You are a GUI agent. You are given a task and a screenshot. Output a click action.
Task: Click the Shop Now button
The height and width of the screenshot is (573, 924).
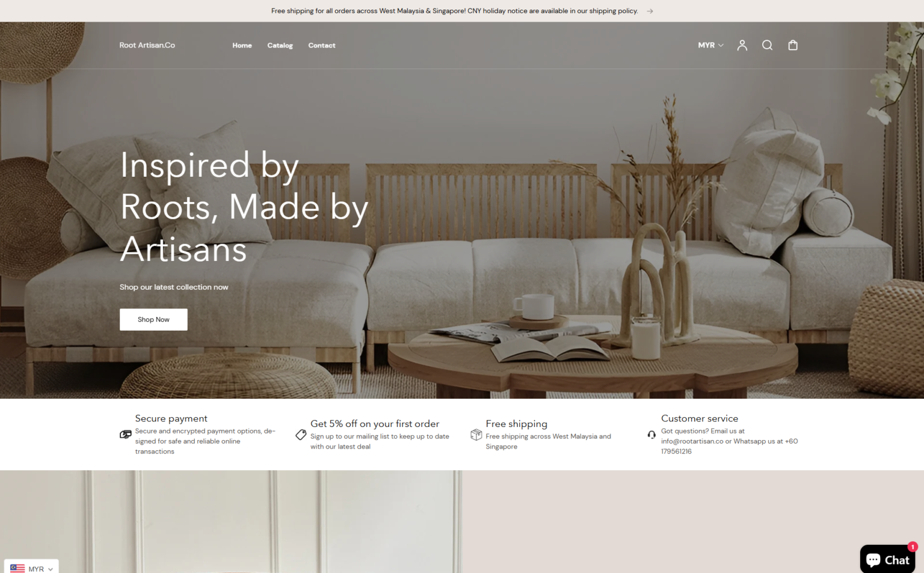click(x=153, y=319)
